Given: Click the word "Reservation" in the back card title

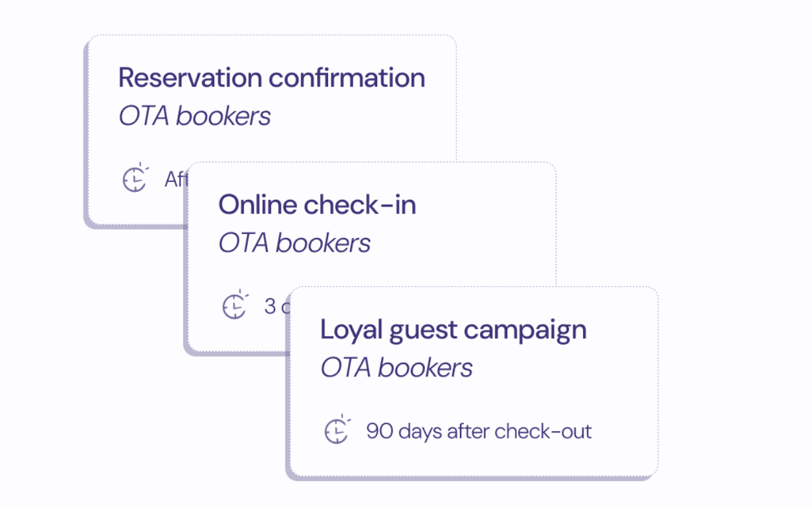Looking at the screenshot, I should [190, 78].
